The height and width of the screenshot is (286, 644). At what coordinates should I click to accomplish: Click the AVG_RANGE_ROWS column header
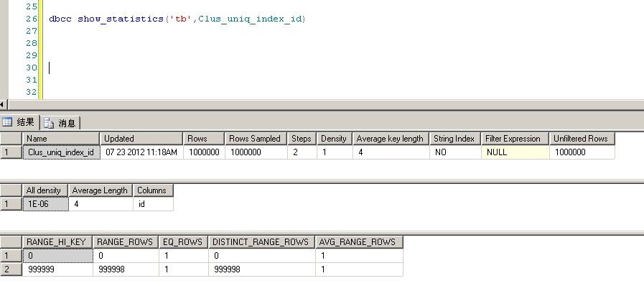coord(358,242)
